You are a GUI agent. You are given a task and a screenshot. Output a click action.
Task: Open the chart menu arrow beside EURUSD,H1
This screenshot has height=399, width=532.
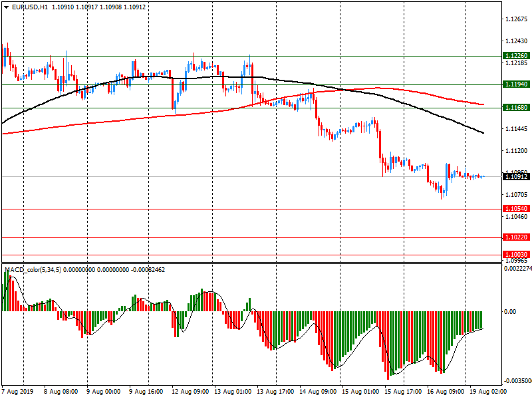[x=6, y=7]
